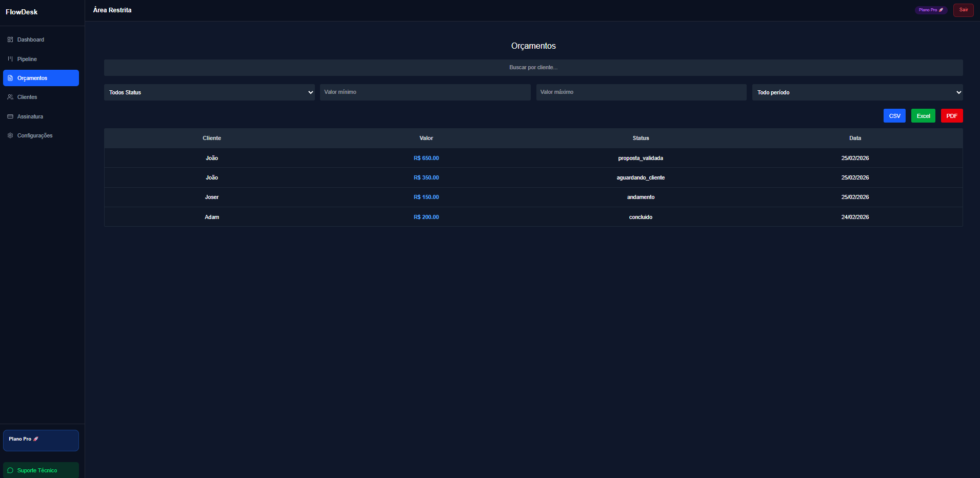Open the Clientes menu item
Screen dimensions: 980x478
tap(27, 97)
